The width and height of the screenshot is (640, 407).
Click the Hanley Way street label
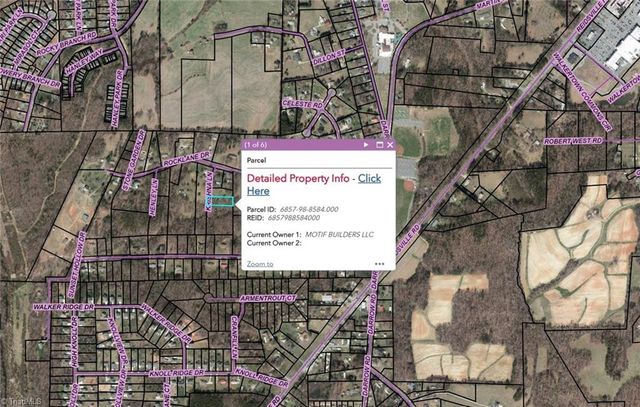click(84, 61)
